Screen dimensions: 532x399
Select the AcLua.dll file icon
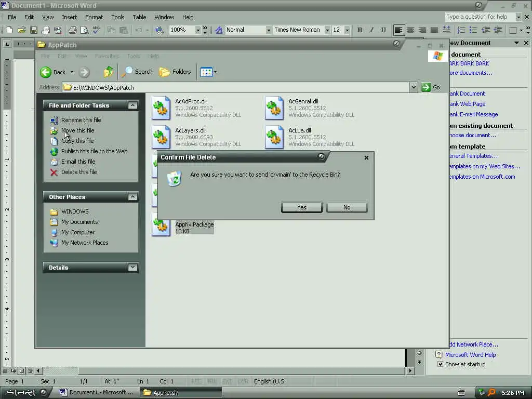point(274,137)
